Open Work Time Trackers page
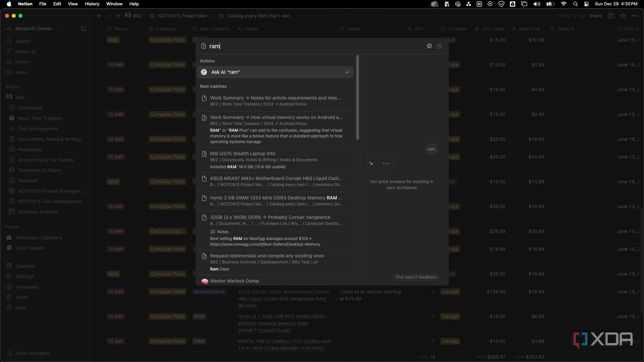 (40, 118)
